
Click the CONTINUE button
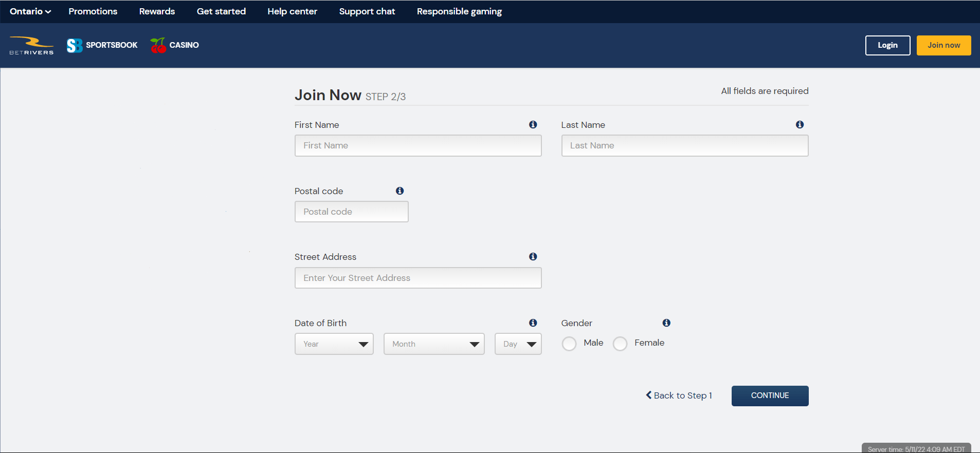click(770, 396)
